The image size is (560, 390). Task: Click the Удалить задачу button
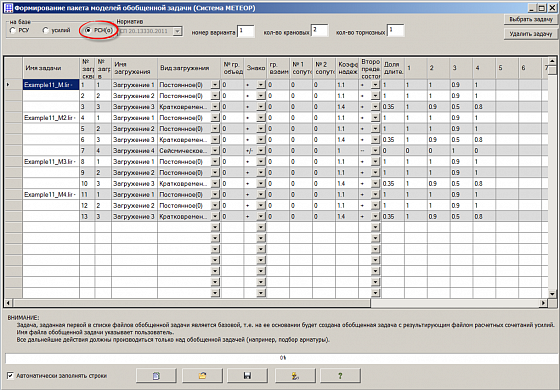pos(530,34)
